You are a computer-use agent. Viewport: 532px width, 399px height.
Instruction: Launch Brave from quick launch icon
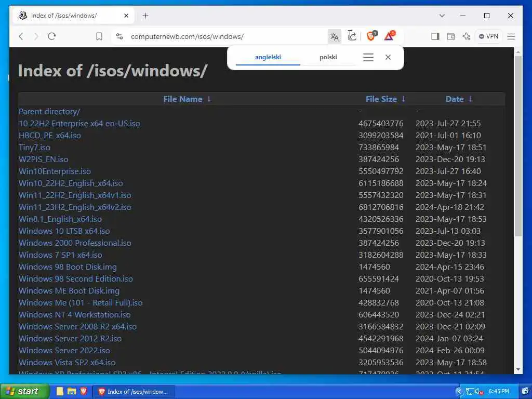(84, 391)
